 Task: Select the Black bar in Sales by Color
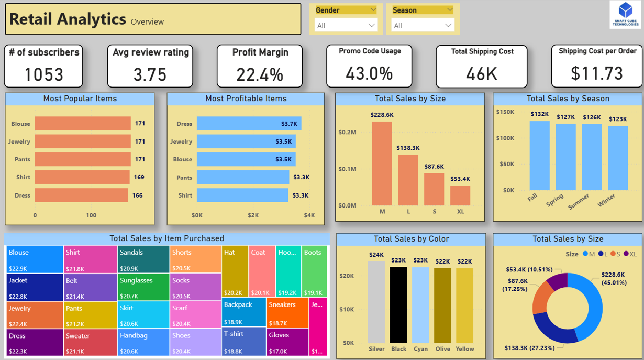pos(398,305)
